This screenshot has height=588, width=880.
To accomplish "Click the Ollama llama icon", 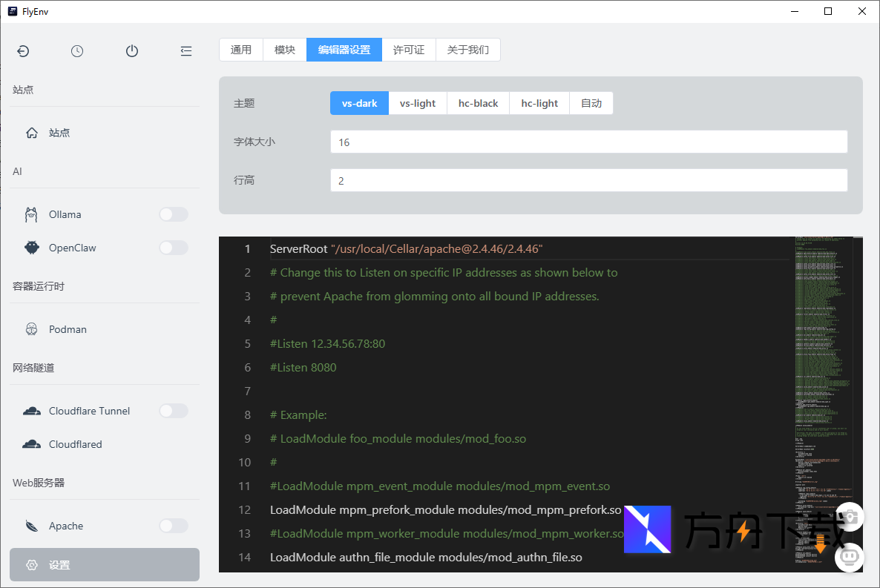I will (x=31, y=215).
